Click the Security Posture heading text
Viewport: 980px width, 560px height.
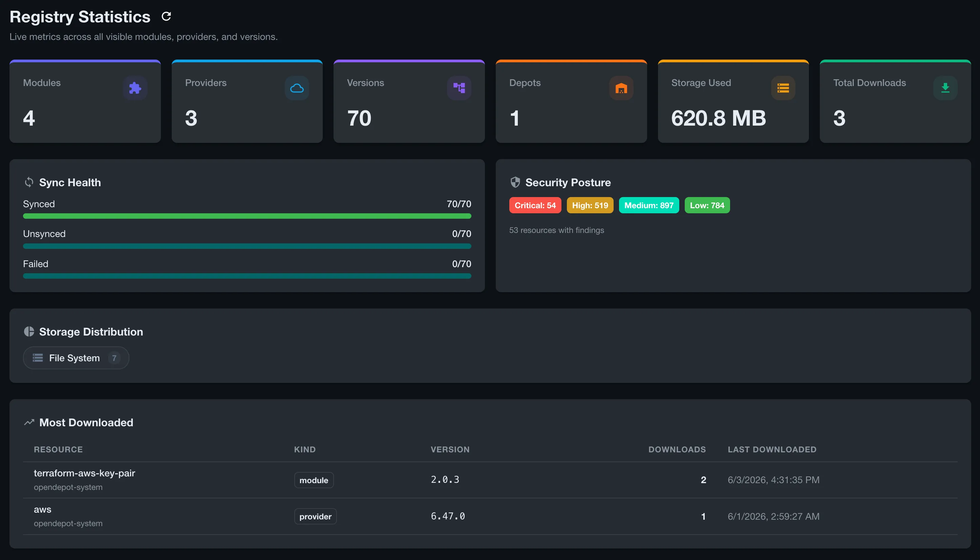pos(568,182)
